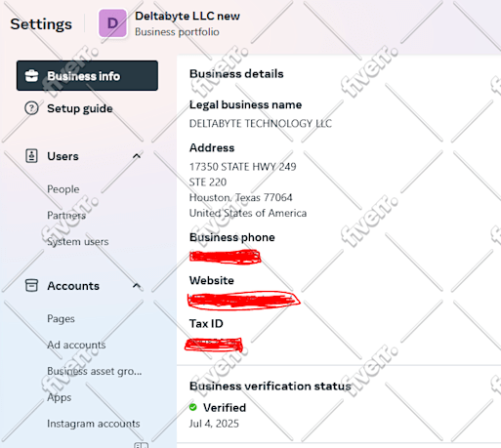This screenshot has height=448, width=501.
Task: Go to Ad accounts
Action: [x=76, y=345]
